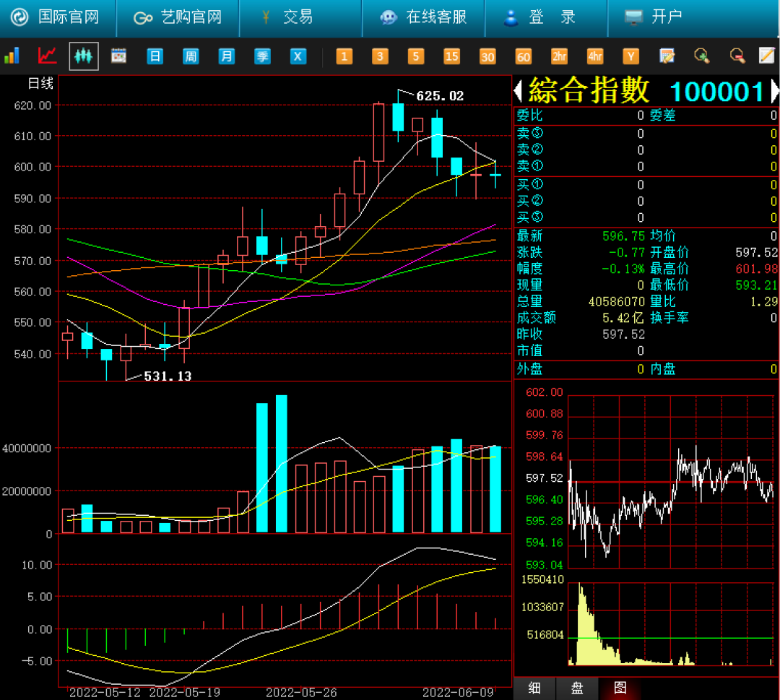Image resolution: width=780 pixels, height=700 pixels.
Task: Click the change value -0.77
Action: [x=627, y=252]
